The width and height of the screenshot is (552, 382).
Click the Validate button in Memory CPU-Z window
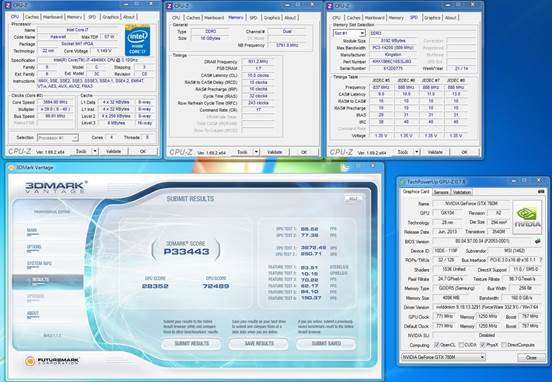coord(275,152)
